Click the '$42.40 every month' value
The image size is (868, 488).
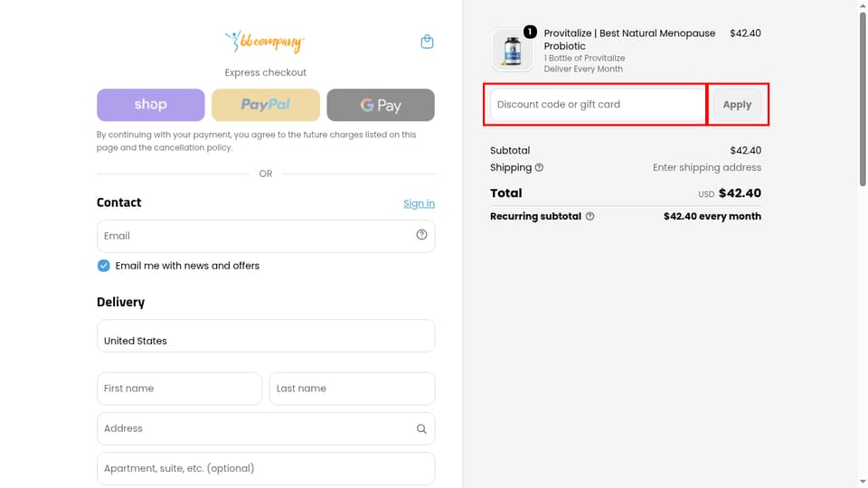pyautogui.click(x=712, y=216)
